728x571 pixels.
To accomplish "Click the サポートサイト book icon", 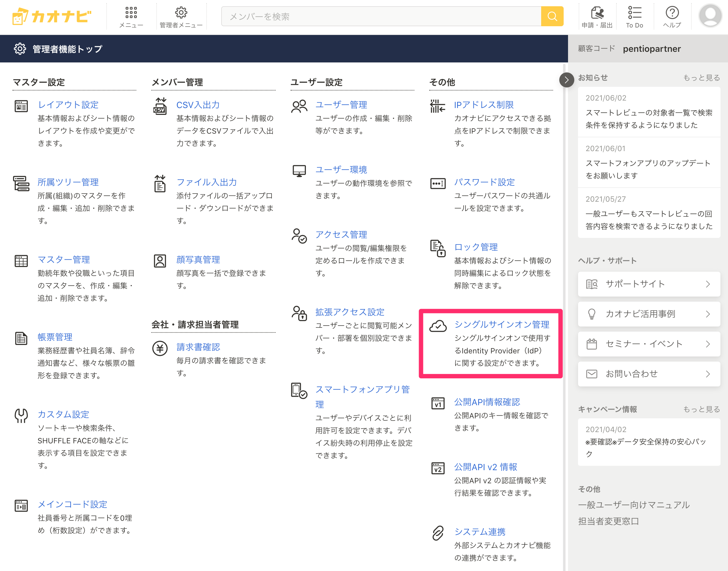I will [x=591, y=284].
